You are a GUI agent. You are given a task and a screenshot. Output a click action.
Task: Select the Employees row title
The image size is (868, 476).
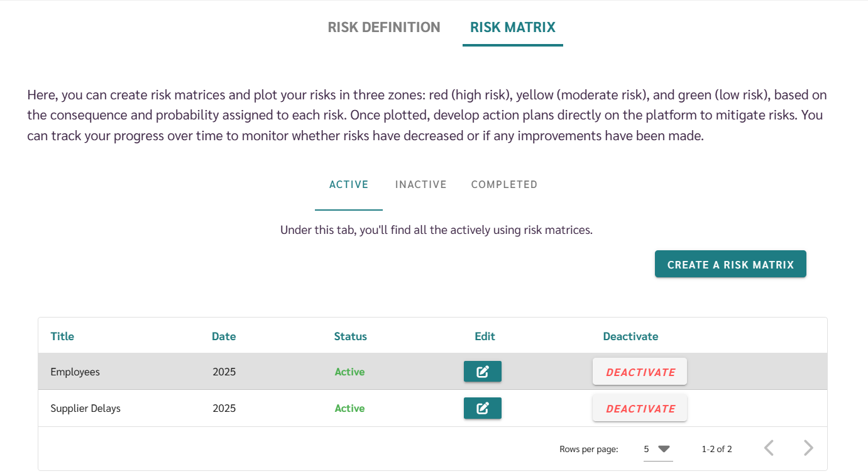[x=75, y=372]
